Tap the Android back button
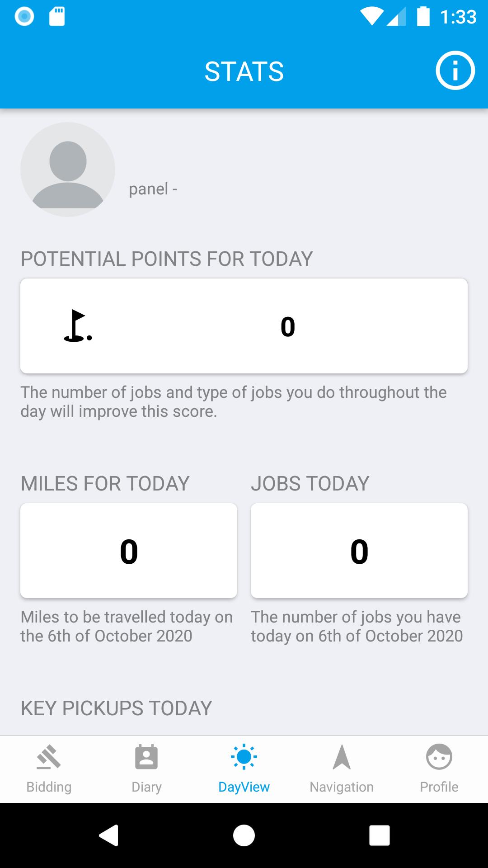The image size is (488, 868). 108,835
